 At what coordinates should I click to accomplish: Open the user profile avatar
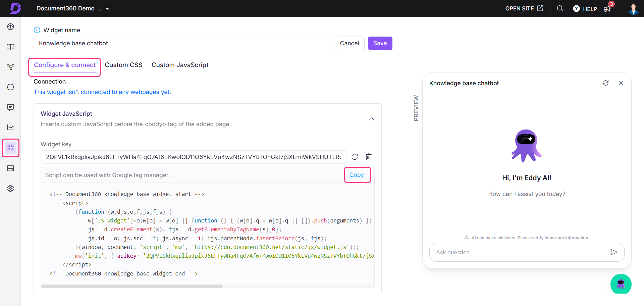[633, 9]
